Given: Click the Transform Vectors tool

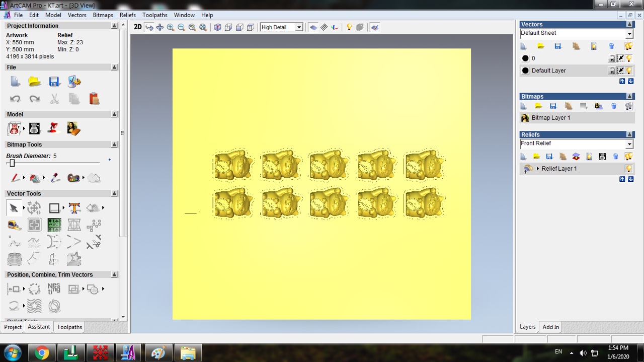Looking at the screenshot, I should coord(34,207).
